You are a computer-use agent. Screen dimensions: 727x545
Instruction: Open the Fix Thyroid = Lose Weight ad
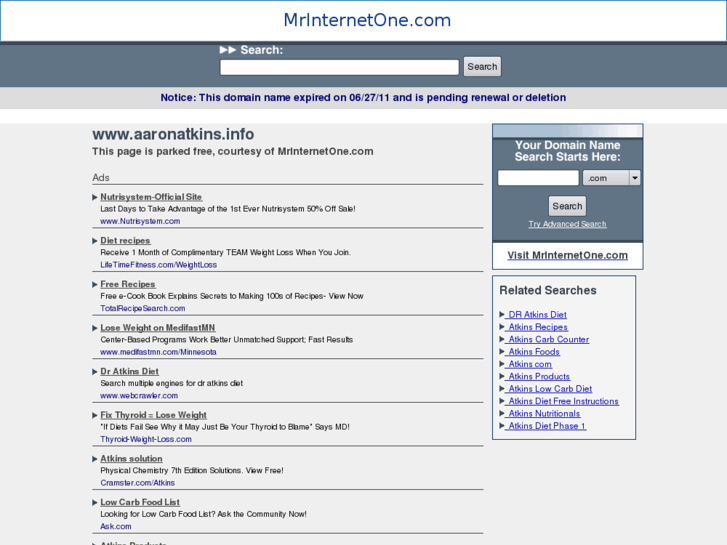click(x=153, y=415)
